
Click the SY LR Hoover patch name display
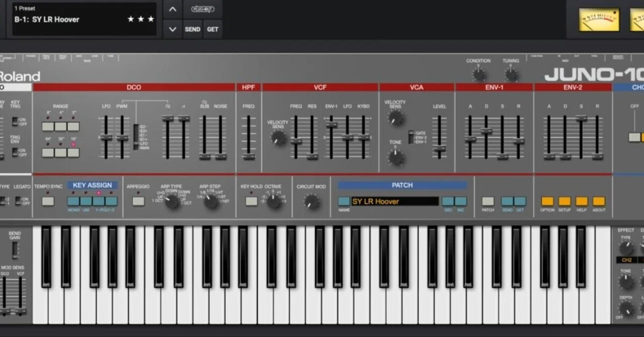[x=395, y=201]
